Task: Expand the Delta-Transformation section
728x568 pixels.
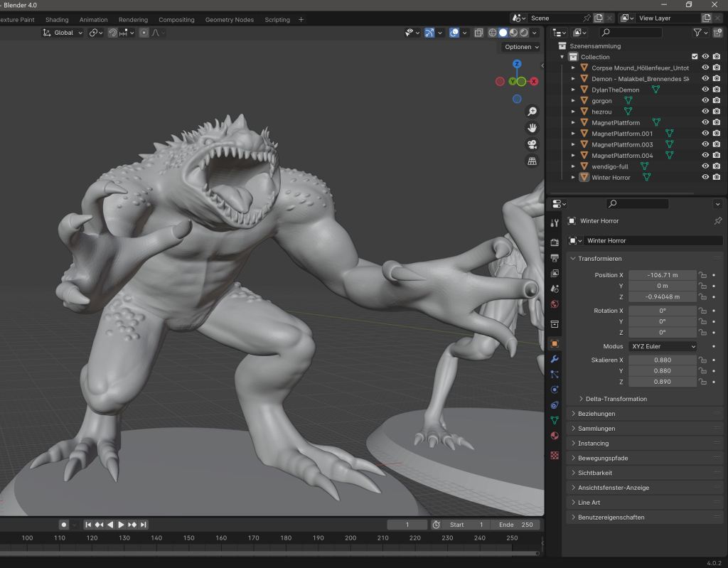Action: (x=616, y=399)
